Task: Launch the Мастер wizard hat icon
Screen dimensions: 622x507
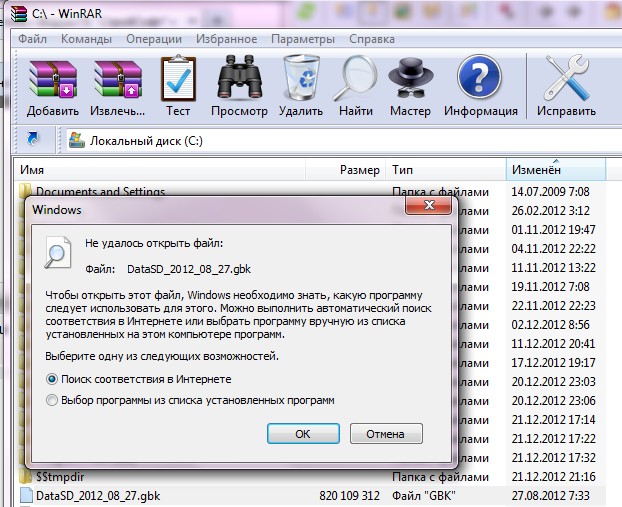Action: tap(411, 77)
